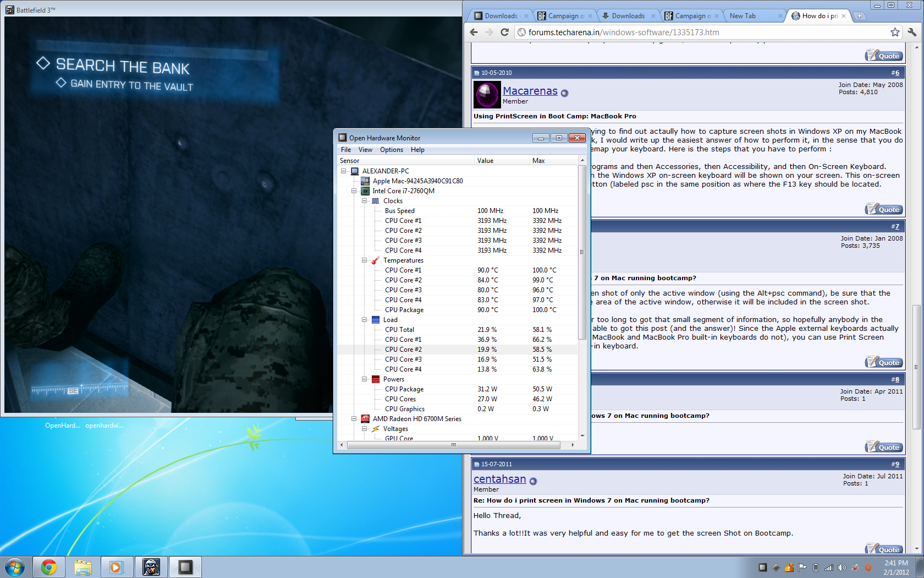Open a new tab with Chrome's plus button
This screenshot has width=924, height=578.
[860, 16]
